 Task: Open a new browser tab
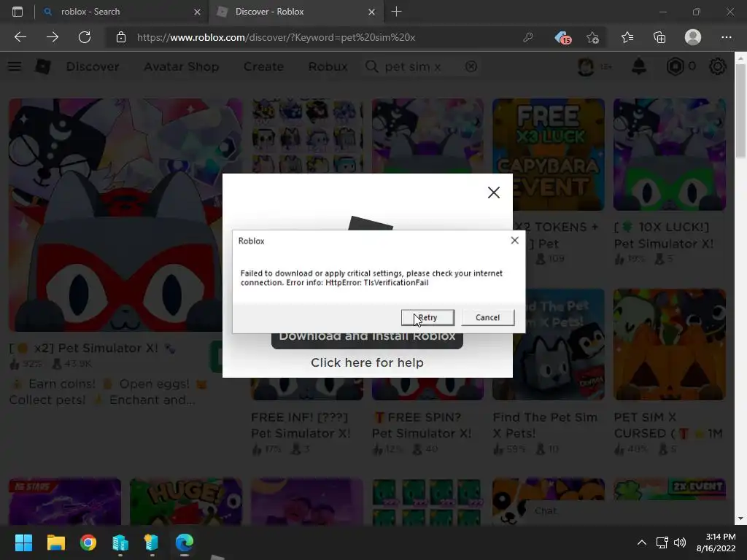[396, 12]
